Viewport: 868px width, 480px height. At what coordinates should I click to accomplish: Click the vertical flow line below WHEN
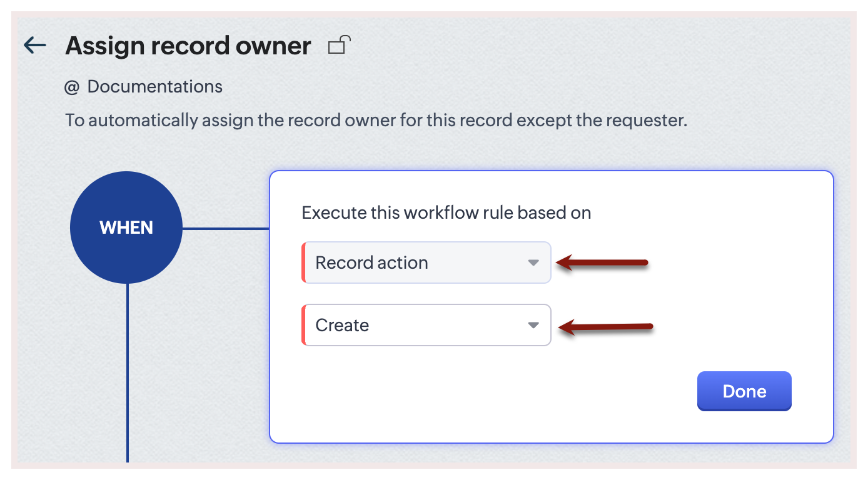click(128, 375)
